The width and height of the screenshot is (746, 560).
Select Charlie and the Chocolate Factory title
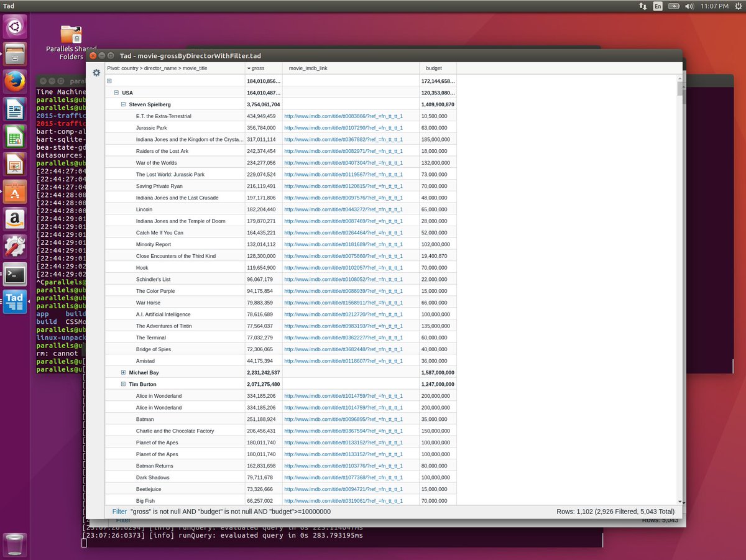coord(175,431)
